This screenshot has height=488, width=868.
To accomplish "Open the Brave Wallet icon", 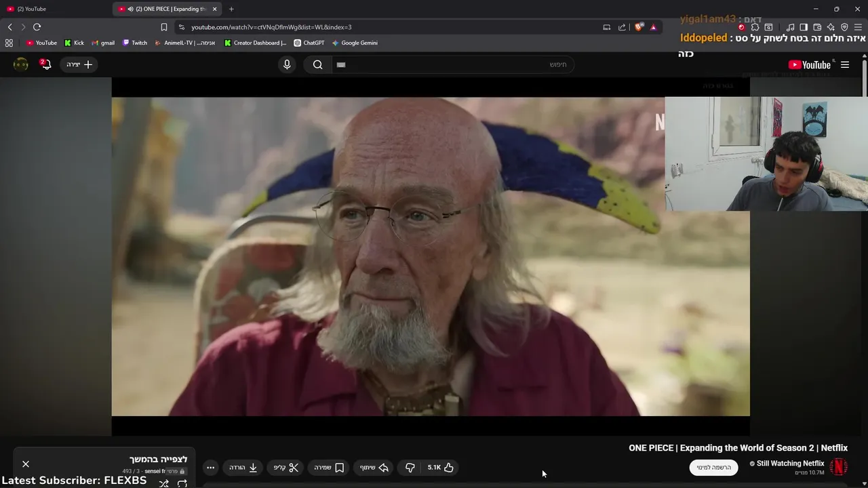I will [817, 27].
